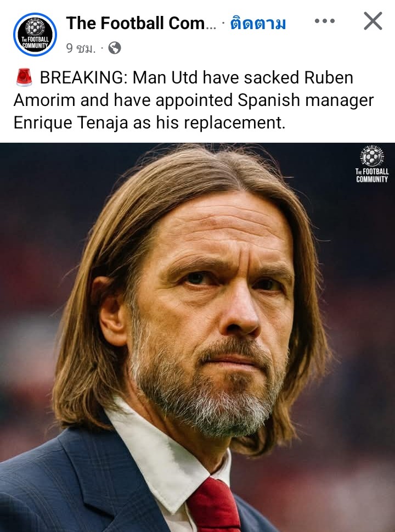Click the word "BREAKING:" in the caption

tap(83, 78)
